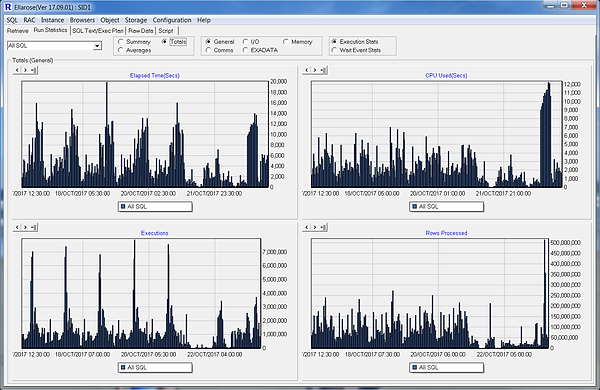The height and width of the screenshot is (390, 600).
Task: Click previous arrow above Executions chart
Action: pos(17,227)
